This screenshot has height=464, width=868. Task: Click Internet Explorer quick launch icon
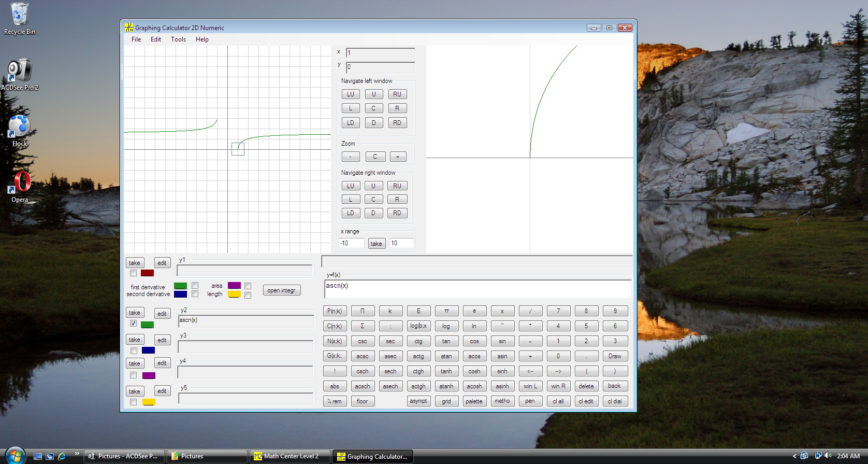click(x=62, y=456)
